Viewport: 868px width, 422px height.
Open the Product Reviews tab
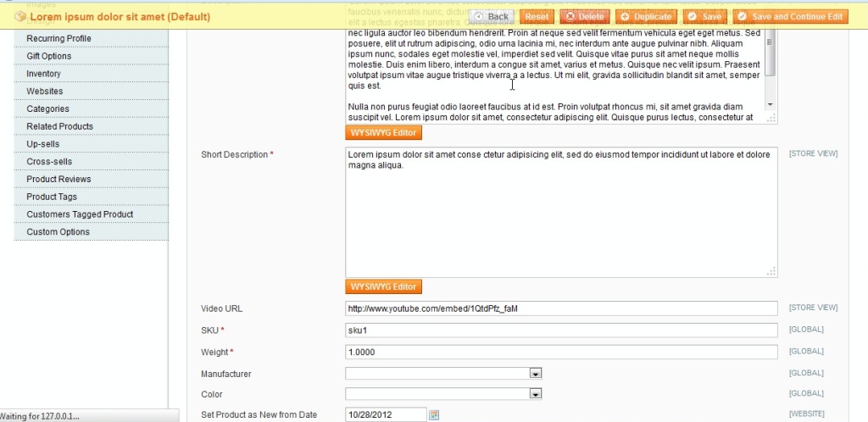coord(92,179)
